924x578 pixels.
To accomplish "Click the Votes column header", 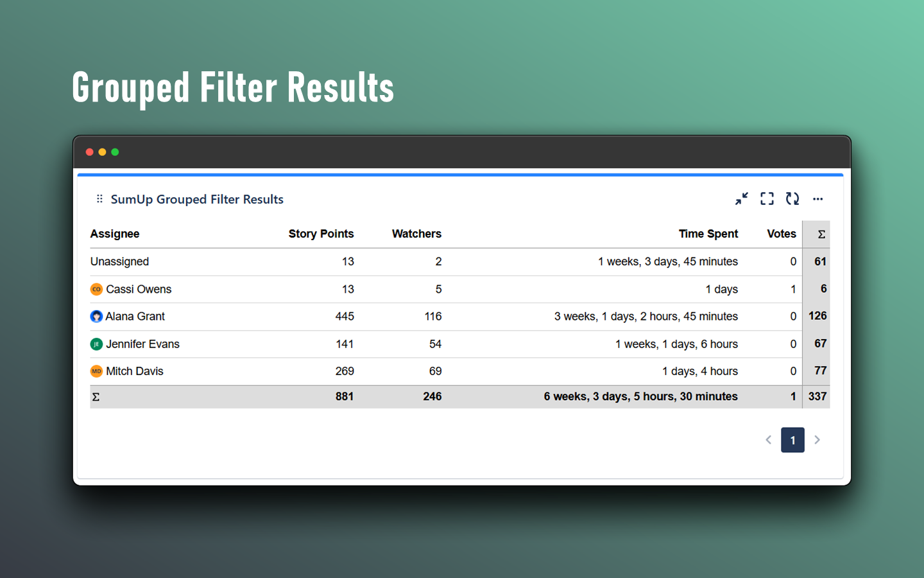I will [x=782, y=234].
